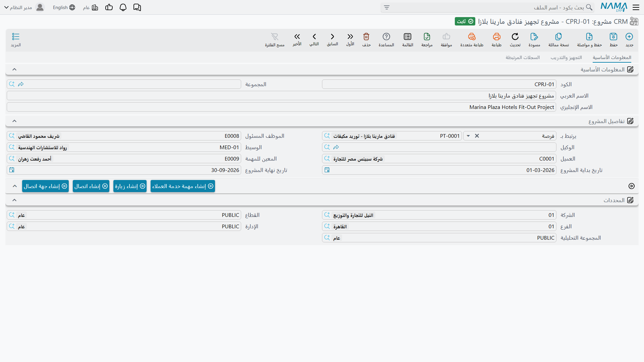Open the system admin (مدير النظام) user dropdown
This screenshot has width=644, height=362.
(23, 7)
